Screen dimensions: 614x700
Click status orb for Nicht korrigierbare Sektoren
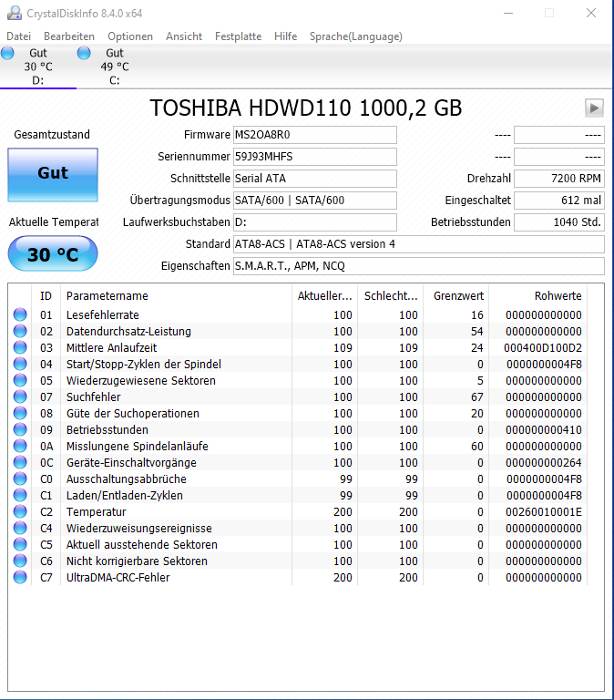pos(20,561)
